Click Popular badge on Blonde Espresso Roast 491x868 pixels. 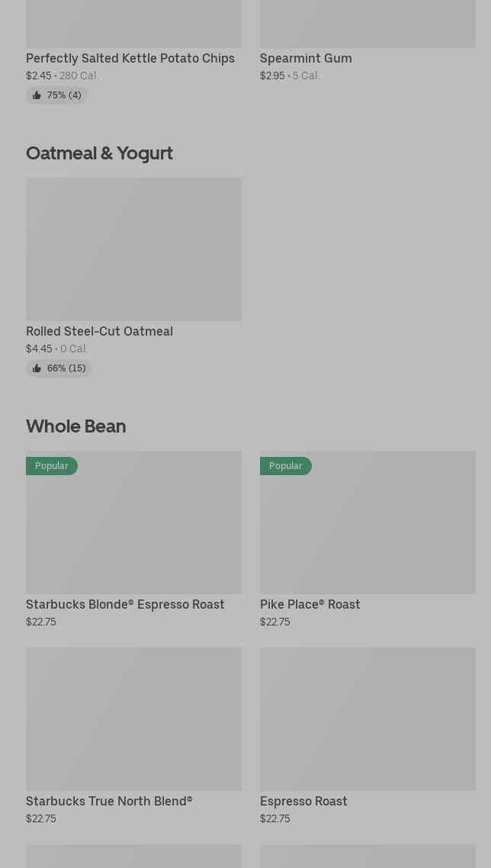(x=51, y=466)
